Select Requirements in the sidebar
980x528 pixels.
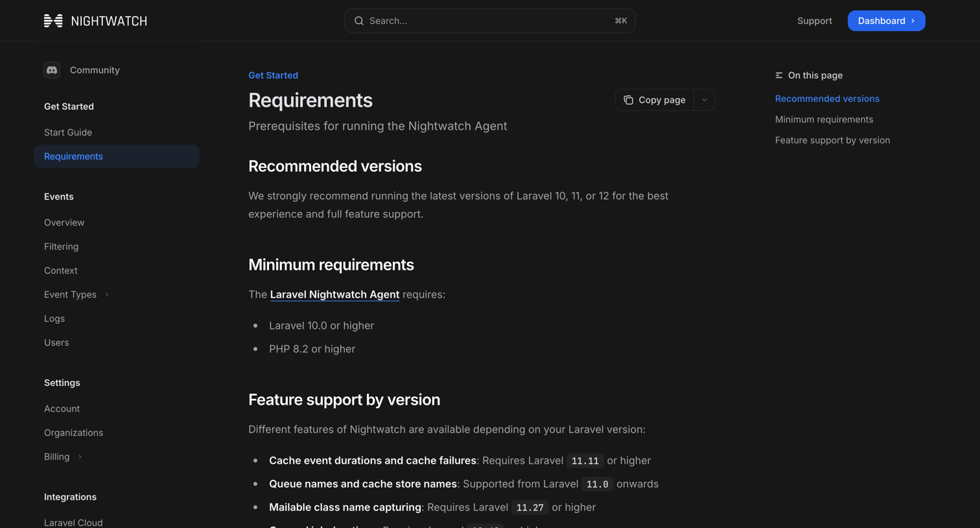(117, 156)
